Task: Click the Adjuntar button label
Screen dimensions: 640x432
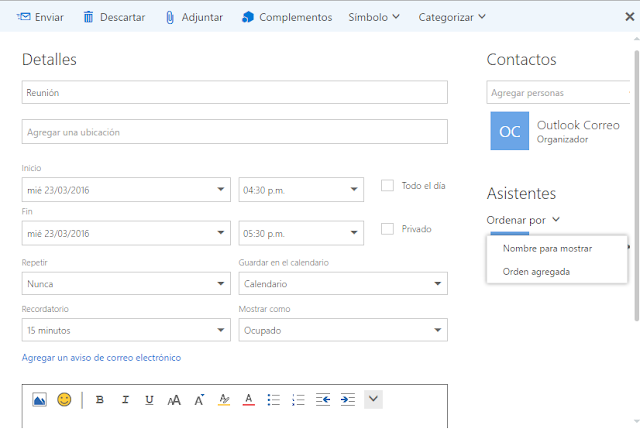Action: (x=202, y=18)
